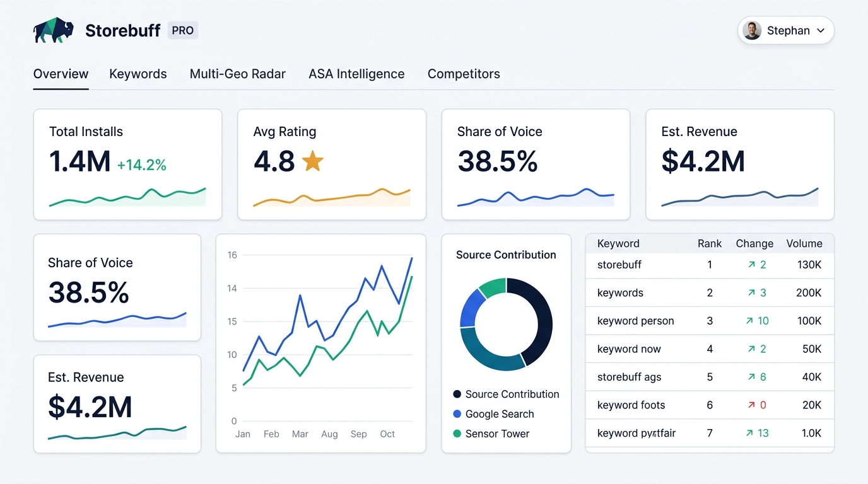
Task: Switch to the Overview tab
Action: tap(61, 74)
